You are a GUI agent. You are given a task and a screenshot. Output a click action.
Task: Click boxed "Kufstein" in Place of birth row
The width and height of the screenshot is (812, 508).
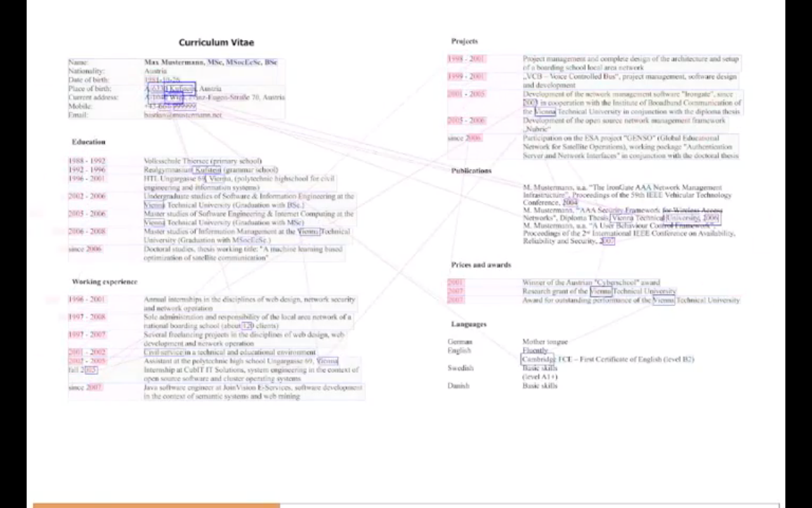181,88
